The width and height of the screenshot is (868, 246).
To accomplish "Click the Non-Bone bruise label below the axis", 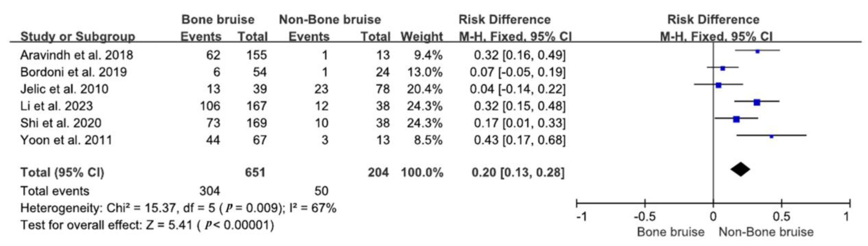I will tap(766, 232).
